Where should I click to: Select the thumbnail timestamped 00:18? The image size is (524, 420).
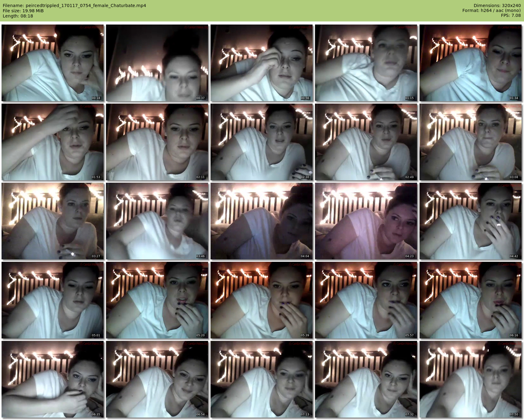[53, 63]
